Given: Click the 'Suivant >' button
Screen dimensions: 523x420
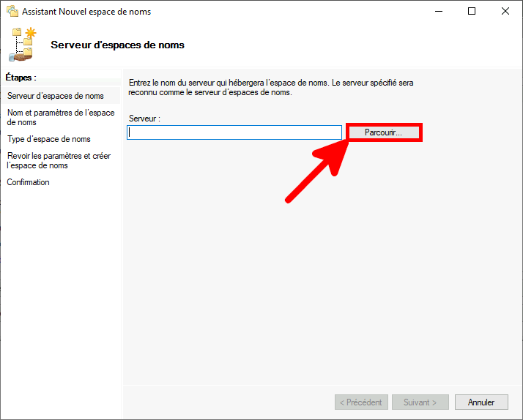Looking at the screenshot, I should tap(420, 402).
